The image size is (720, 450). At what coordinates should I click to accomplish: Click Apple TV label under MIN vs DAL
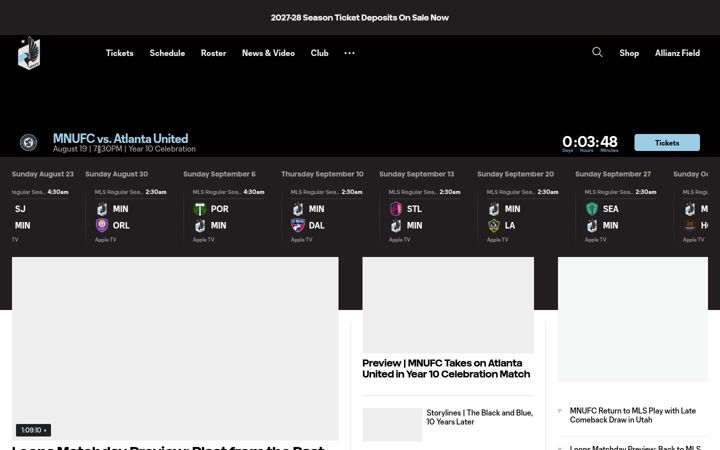301,240
